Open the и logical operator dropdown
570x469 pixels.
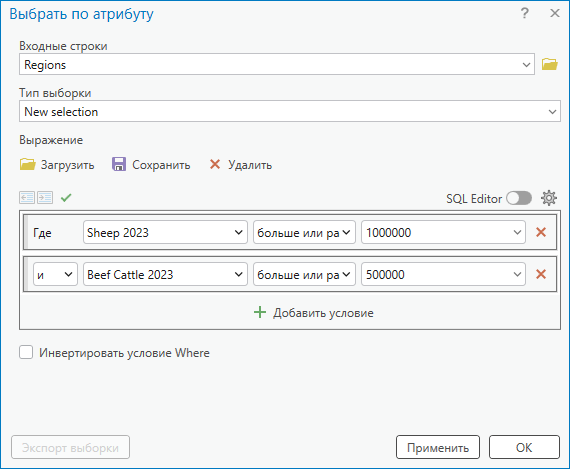click(x=55, y=274)
